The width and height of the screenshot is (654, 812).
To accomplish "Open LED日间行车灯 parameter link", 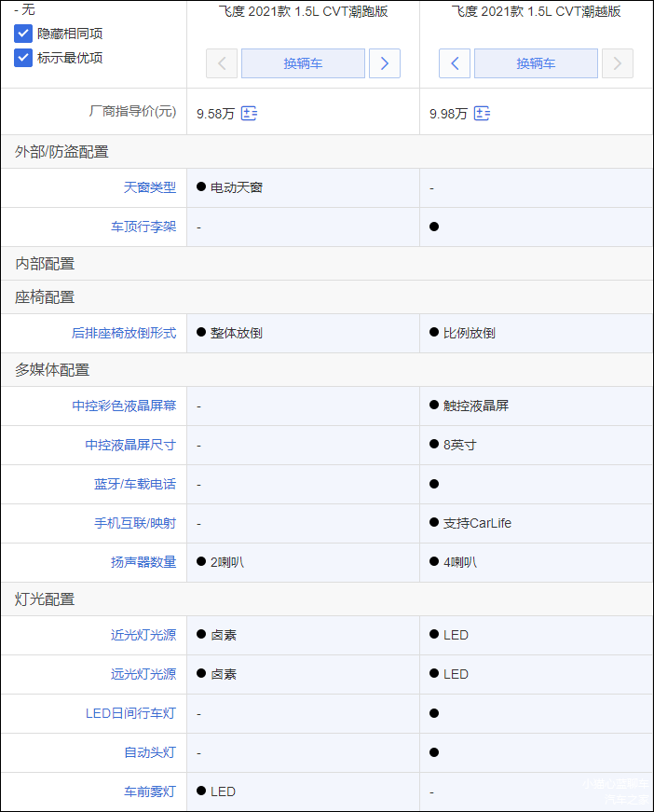I will click(x=130, y=713).
